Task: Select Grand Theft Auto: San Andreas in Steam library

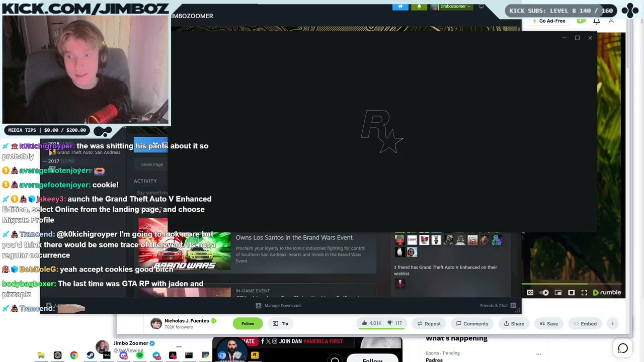Action: click(85, 152)
